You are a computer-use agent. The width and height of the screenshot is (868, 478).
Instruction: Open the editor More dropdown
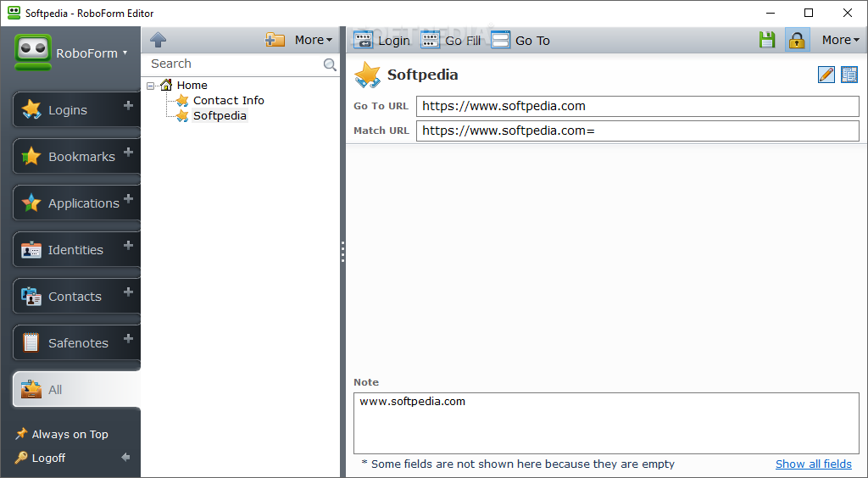tap(840, 40)
